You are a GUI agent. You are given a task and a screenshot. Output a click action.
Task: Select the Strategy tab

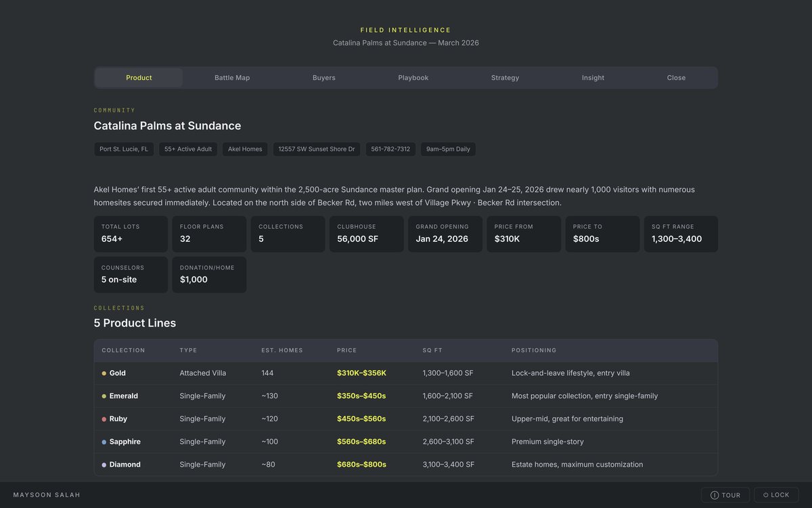pyautogui.click(x=505, y=78)
